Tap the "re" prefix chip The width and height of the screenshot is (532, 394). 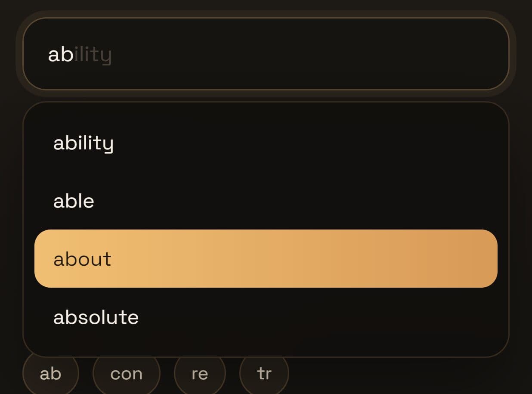(x=200, y=373)
